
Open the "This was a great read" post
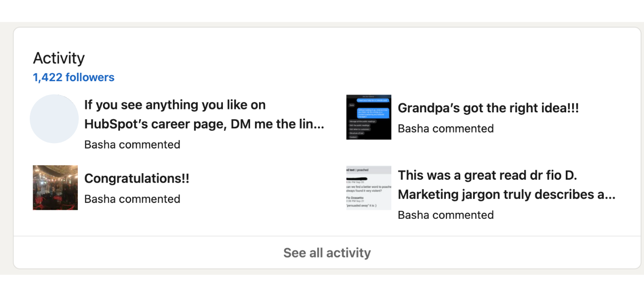(507, 185)
